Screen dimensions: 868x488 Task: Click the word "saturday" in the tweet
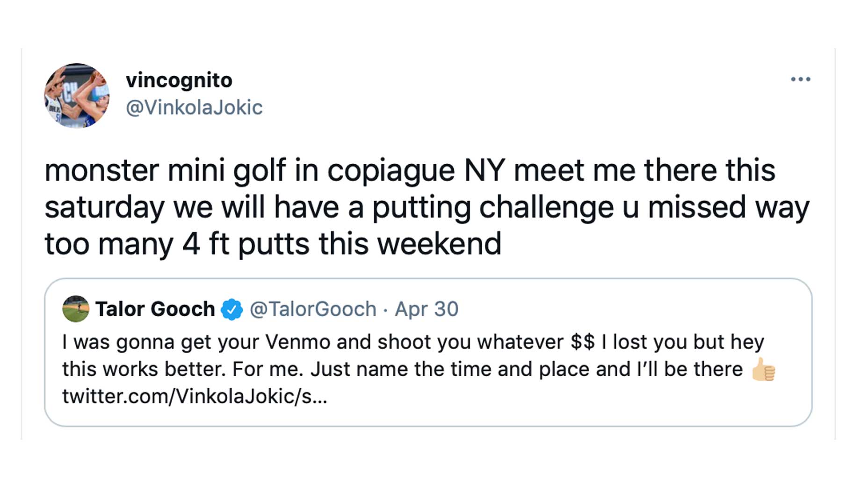tap(104, 207)
